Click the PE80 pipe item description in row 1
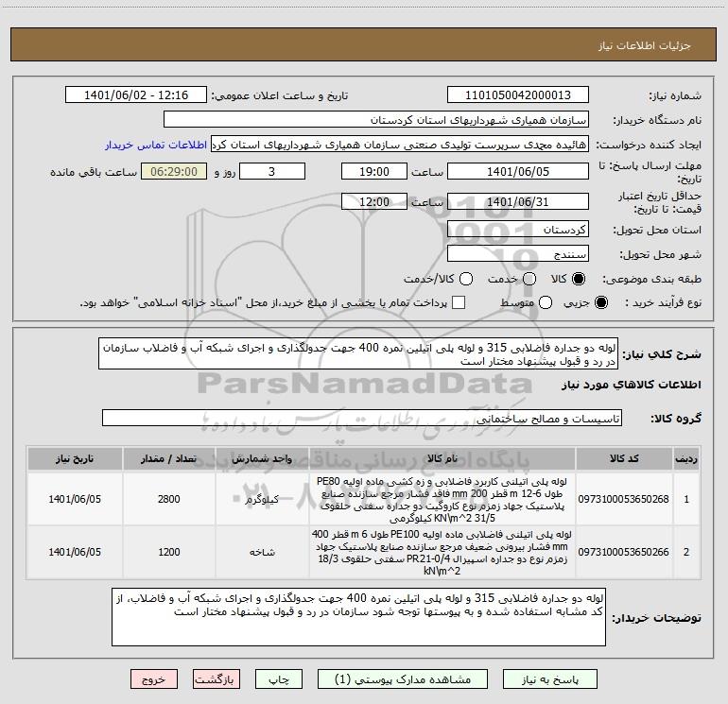The image size is (728, 704). pyautogui.click(x=442, y=499)
